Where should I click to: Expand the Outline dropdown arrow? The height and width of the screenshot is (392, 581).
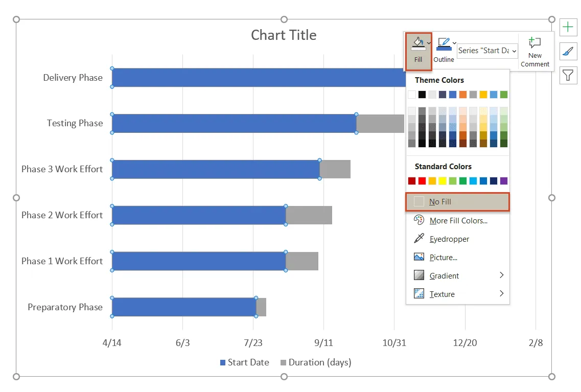[x=454, y=43]
